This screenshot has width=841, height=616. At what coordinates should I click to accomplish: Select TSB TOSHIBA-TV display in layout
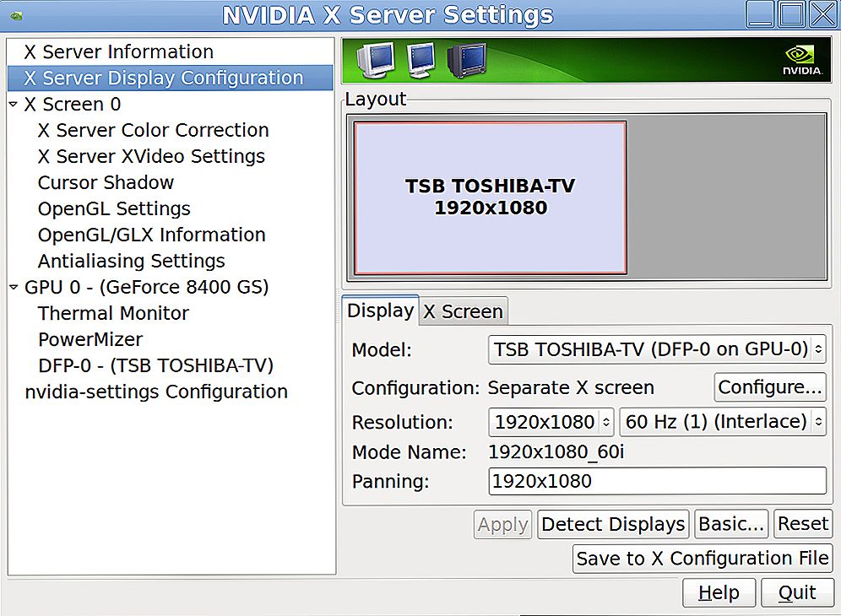point(491,197)
